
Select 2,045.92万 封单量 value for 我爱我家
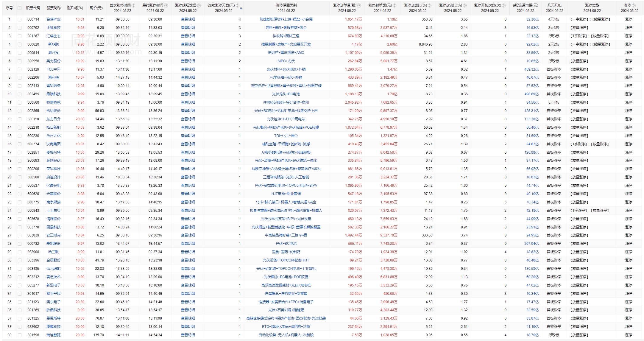(x=353, y=102)
